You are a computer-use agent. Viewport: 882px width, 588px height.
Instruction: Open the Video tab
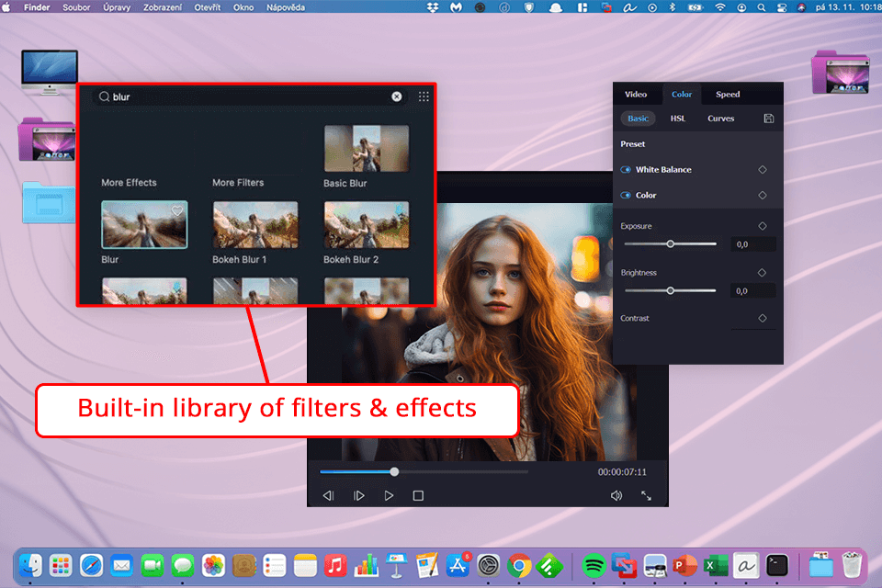click(636, 94)
